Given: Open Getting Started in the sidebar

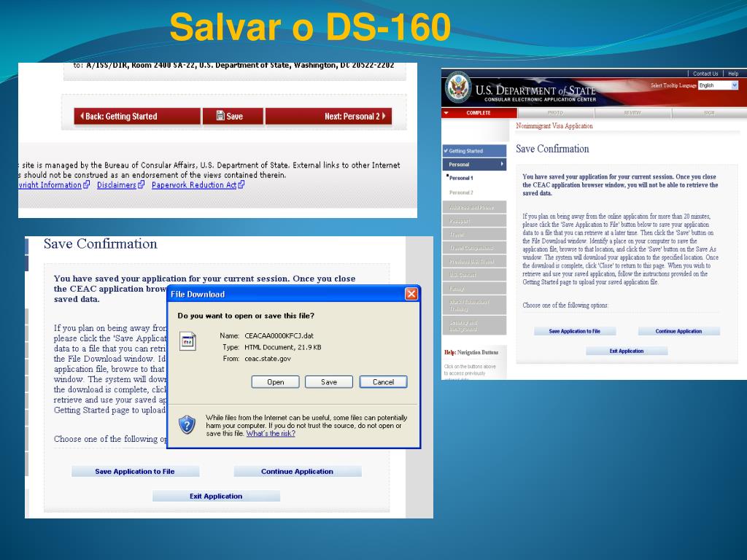Looking at the screenshot, I should coord(474,150).
